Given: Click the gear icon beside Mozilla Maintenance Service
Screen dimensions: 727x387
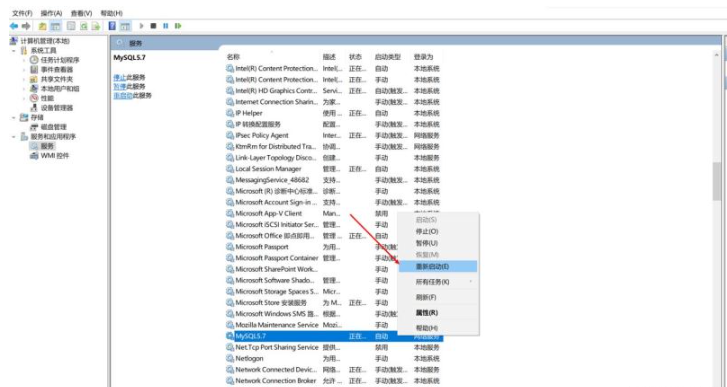Looking at the screenshot, I should (x=230, y=325).
